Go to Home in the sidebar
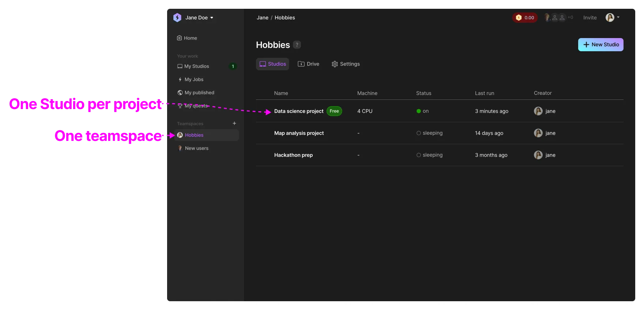Image resolution: width=644 pixels, height=310 pixels. click(187, 38)
